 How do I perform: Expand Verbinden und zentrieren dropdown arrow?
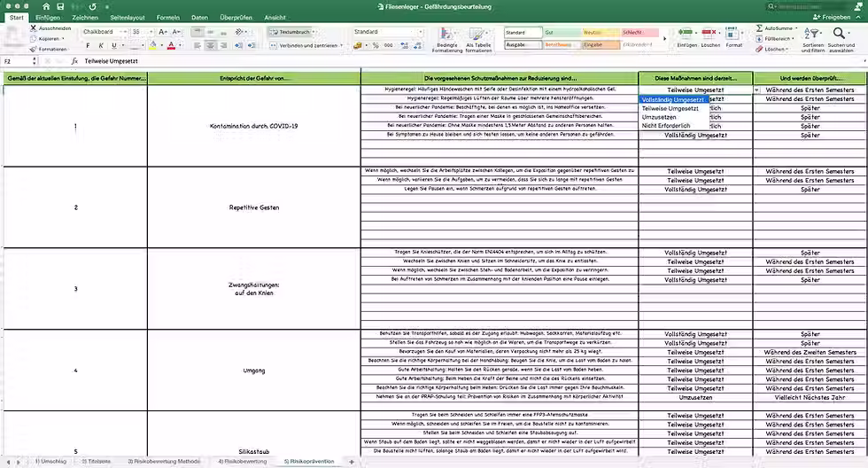point(342,45)
